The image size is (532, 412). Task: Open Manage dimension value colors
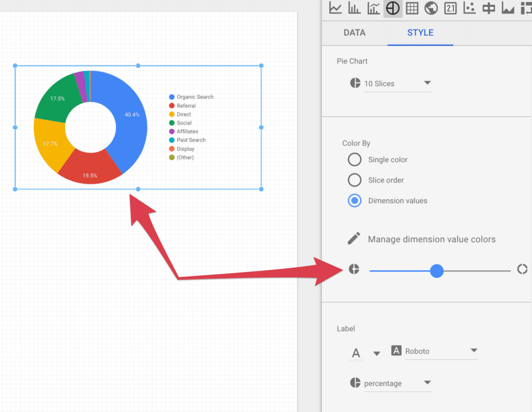click(x=432, y=239)
